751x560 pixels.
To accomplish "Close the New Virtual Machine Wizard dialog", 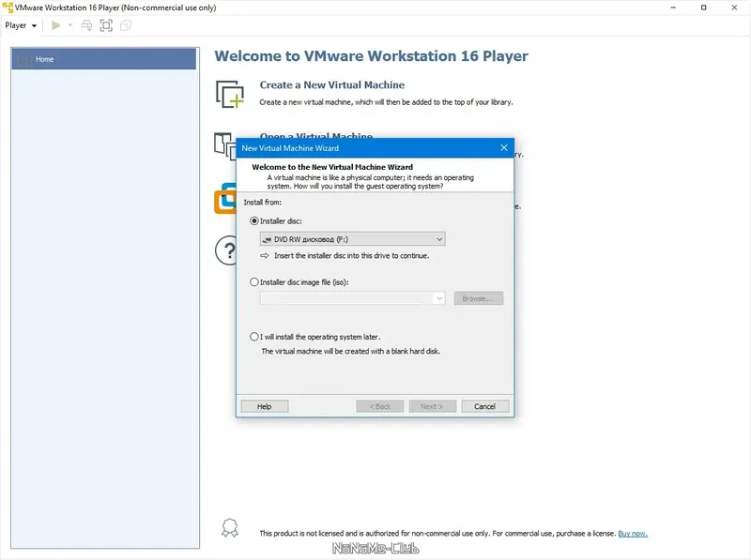I will [504, 148].
